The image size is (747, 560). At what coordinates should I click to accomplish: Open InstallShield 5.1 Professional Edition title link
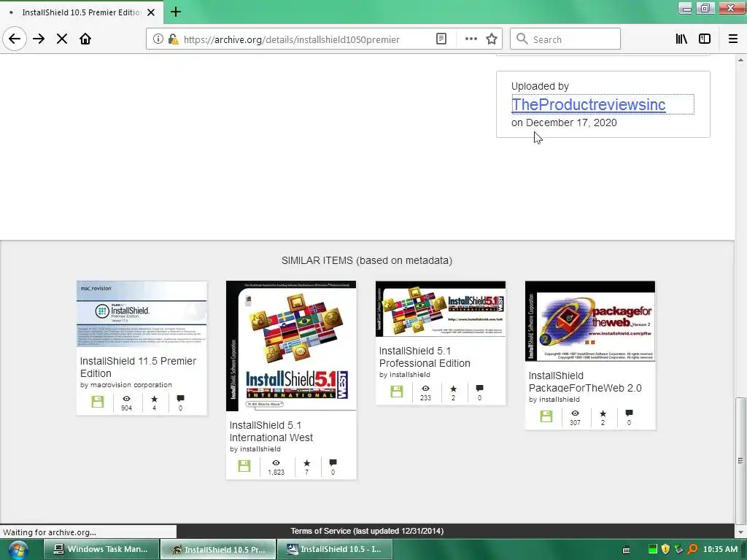pos(425,357)
